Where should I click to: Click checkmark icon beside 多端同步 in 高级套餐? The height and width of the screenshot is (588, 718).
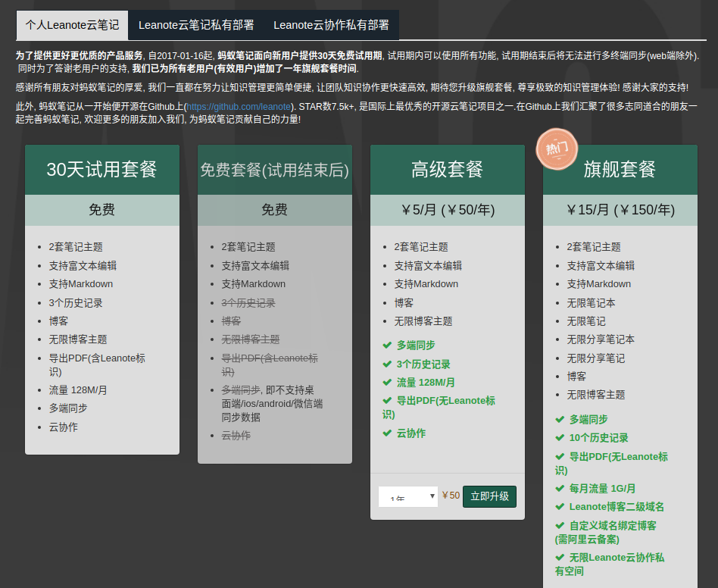click(387, 345)
